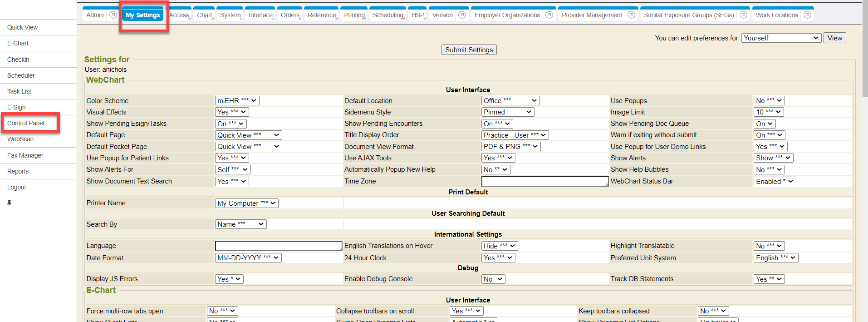The height and width of the screenshot is (322, 868).
Task: Expand the Default Location dropdown
Action: coord(510,101)
